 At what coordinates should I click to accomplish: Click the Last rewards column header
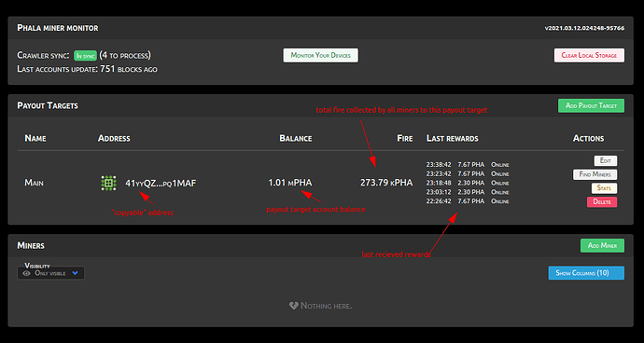[x=452, y=138]
